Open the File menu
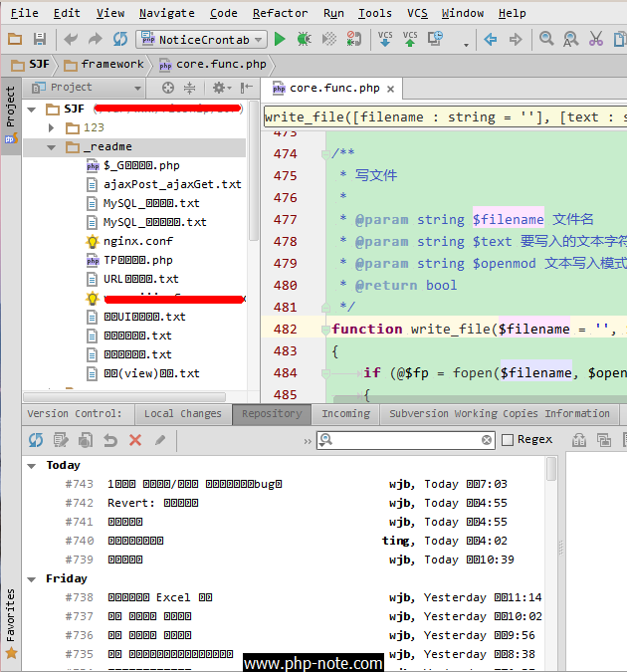Viewport: 627px width, 672px height. click(x=25, y=13)
